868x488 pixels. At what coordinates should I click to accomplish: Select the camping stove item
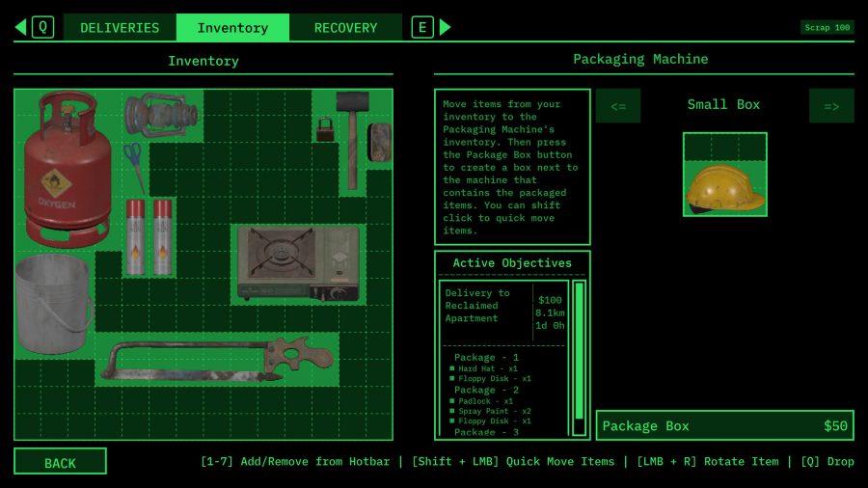click(x=298, y=262)
